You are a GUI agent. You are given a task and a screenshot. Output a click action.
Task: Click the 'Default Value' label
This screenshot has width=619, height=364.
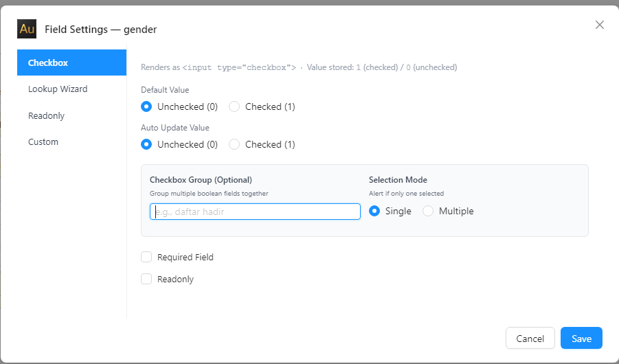click(x=165, y=90)
